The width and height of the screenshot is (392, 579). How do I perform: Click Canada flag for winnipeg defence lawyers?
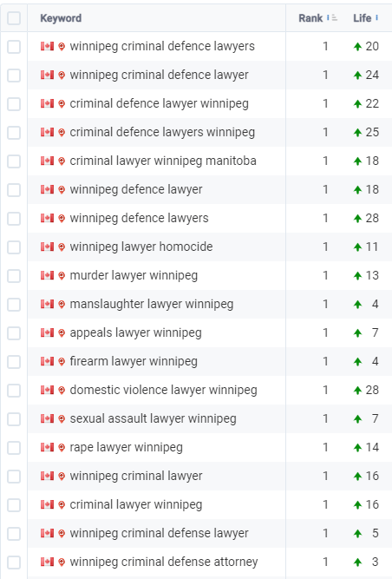[47, 218]
